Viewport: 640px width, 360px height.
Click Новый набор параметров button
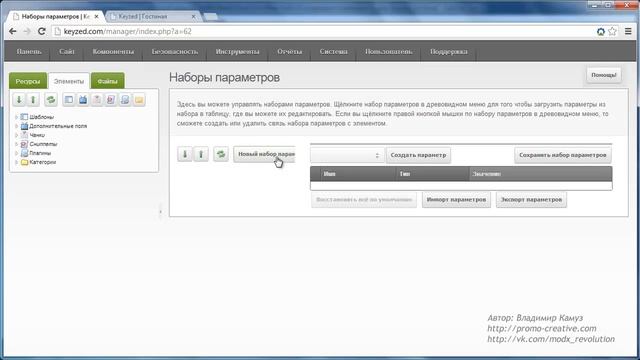coord(264,154)
